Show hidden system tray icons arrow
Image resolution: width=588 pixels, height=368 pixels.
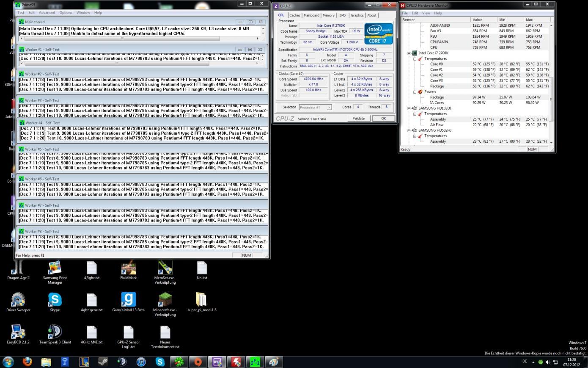tap(533, 362)
